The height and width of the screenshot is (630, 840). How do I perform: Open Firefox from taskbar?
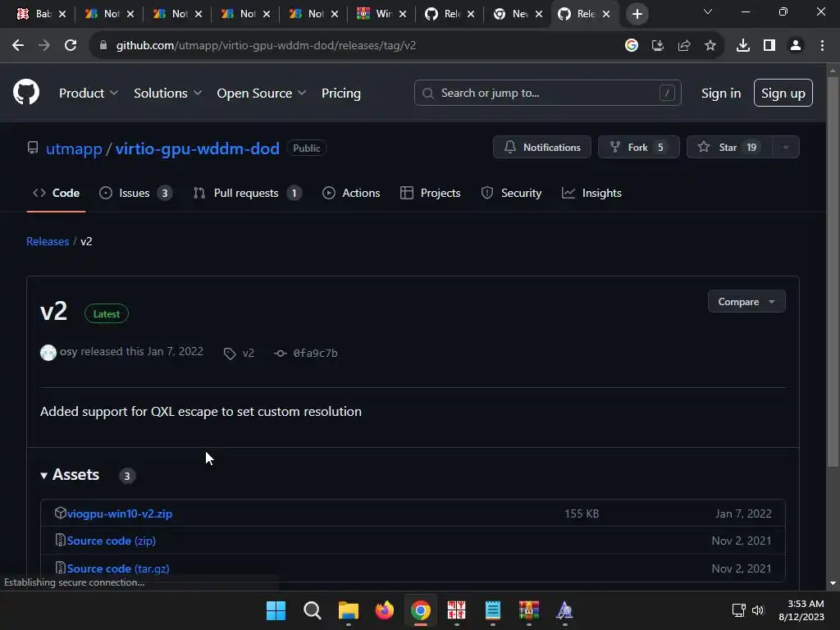click(x=384, y=610)
